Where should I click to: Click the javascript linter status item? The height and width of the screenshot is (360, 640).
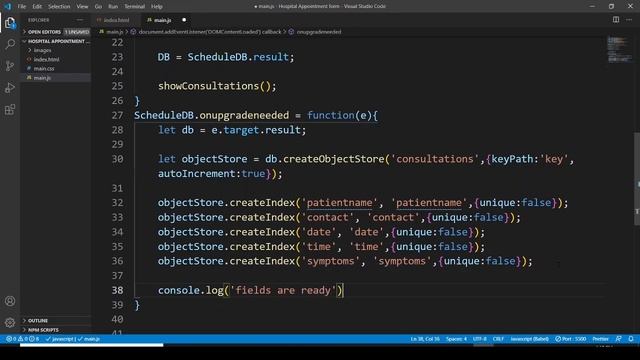pyautogui.click(x=60, y=339)
